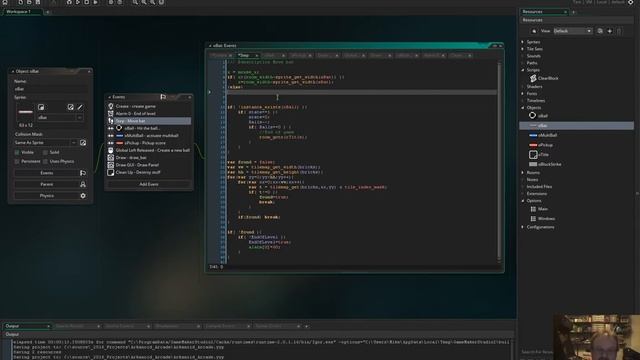Select Global Left Released event
640x360 pixels.
[x=149, y=150]
